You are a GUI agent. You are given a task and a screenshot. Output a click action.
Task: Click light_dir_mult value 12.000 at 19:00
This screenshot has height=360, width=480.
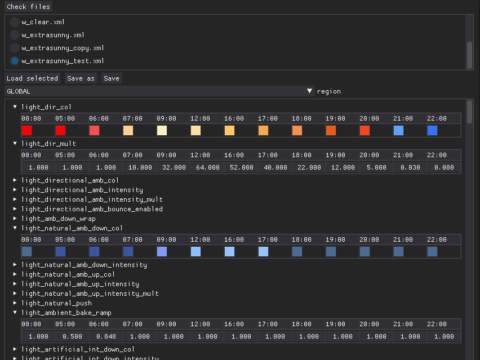(x=342, y=167)
